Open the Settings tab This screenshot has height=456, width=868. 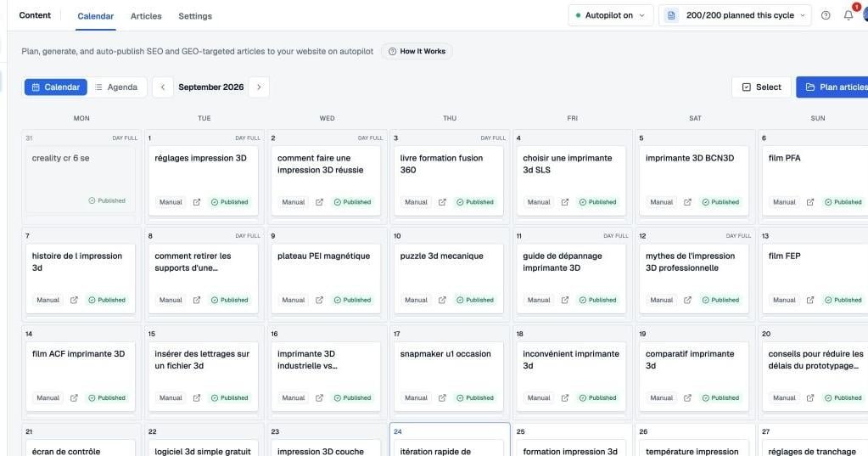coord(195,16)
